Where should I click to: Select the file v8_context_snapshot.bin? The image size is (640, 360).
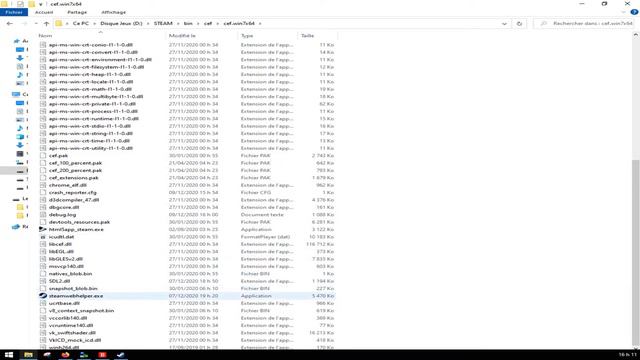82,310
